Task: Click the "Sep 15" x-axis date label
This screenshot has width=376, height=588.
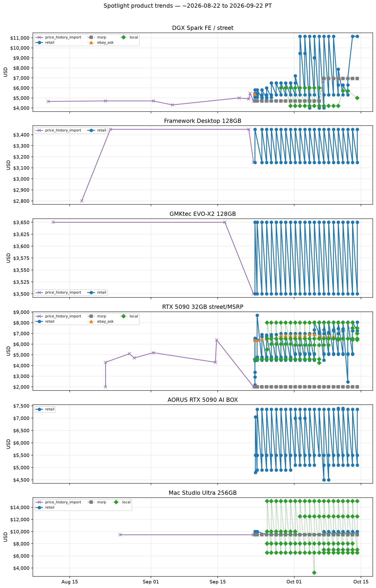Action: click(218, 582)
